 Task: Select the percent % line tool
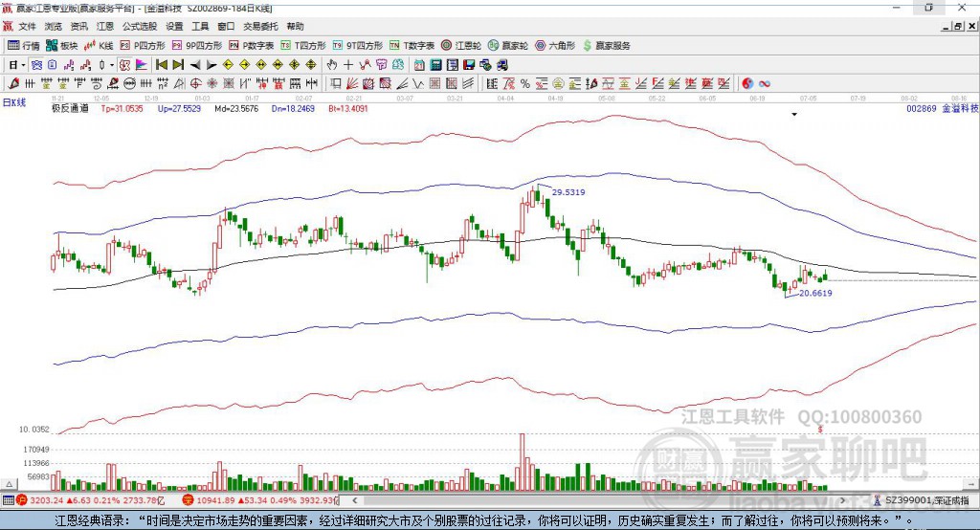pyautogui.click(x=525, y=84)
